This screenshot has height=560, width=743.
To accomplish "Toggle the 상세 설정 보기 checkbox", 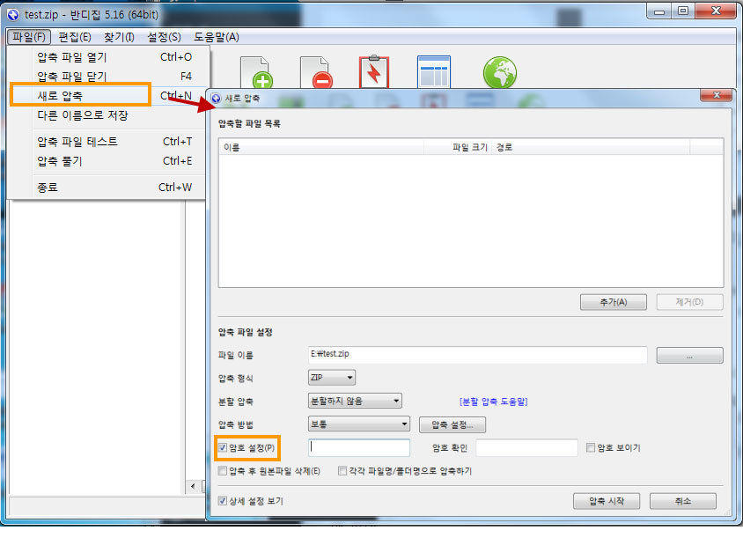I will pos(222,501).
